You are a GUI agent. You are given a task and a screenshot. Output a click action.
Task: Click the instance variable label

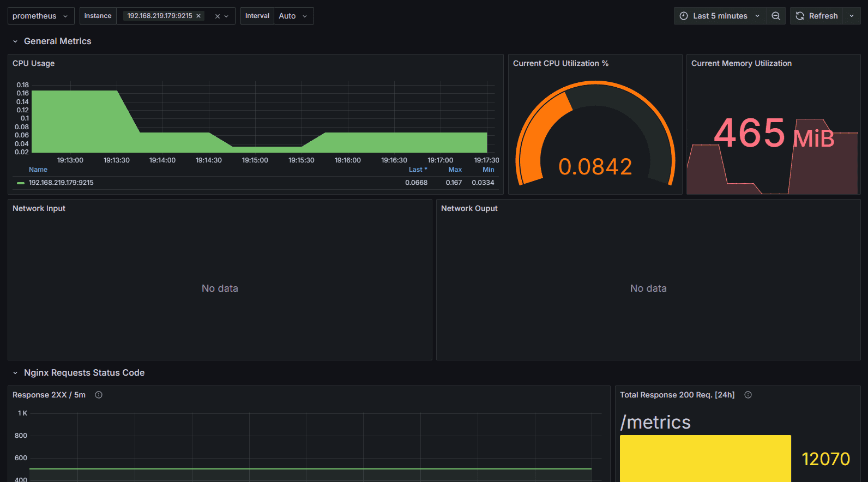click(98, 16)
